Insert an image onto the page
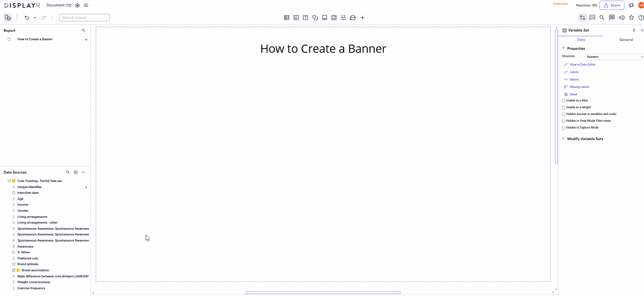Viewport: 644px width, 296px height. point(325,18)
